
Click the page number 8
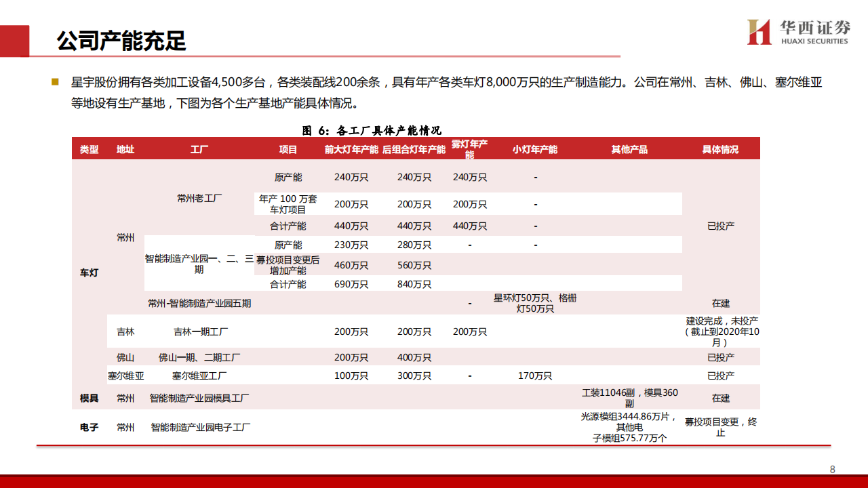pyautogui.click(x=833, y=469)
